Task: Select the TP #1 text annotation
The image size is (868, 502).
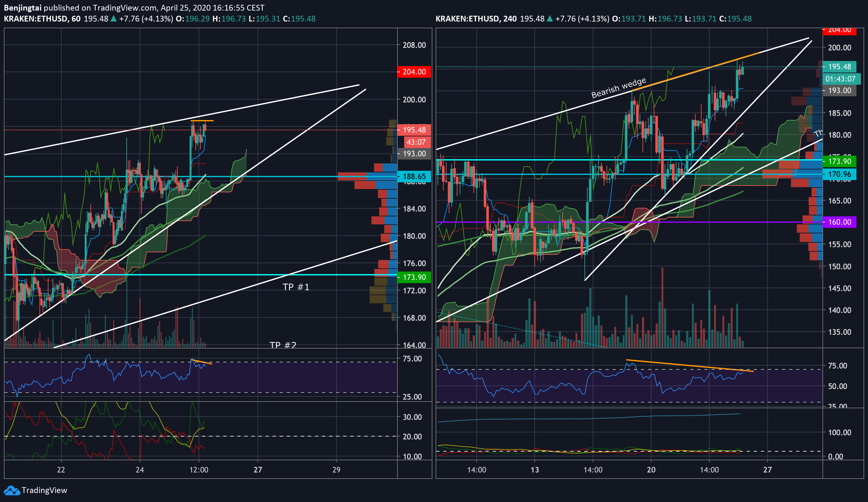Action: (296, 287)
